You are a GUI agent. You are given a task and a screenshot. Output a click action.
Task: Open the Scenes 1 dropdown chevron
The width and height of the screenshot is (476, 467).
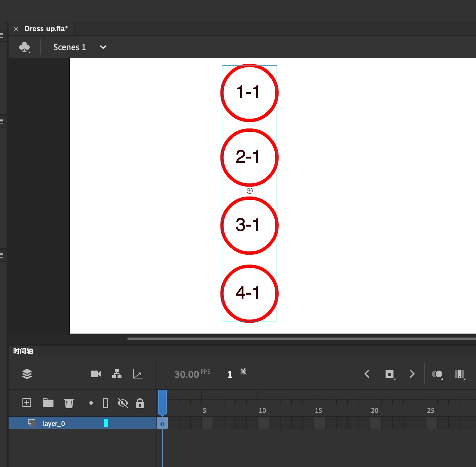pos(103,47)
